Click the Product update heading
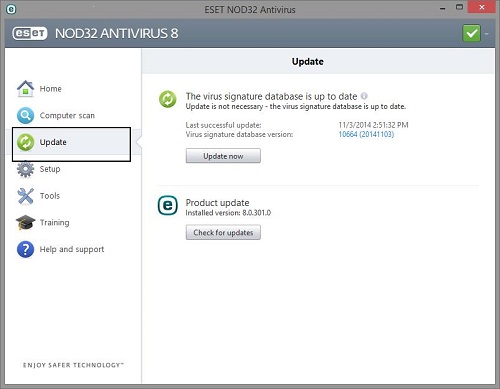The height and width of the screenshot is (389, 500). 217,203
